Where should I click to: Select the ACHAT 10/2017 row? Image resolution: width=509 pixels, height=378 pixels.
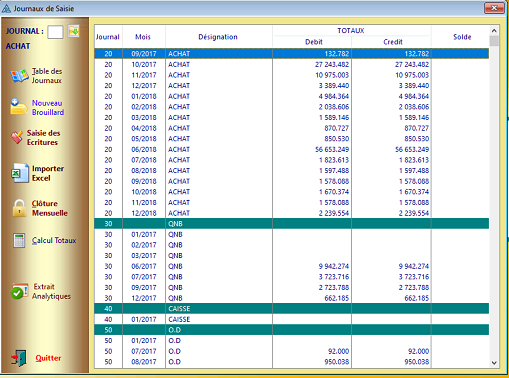pyautogui.click(x=292, y=64)
